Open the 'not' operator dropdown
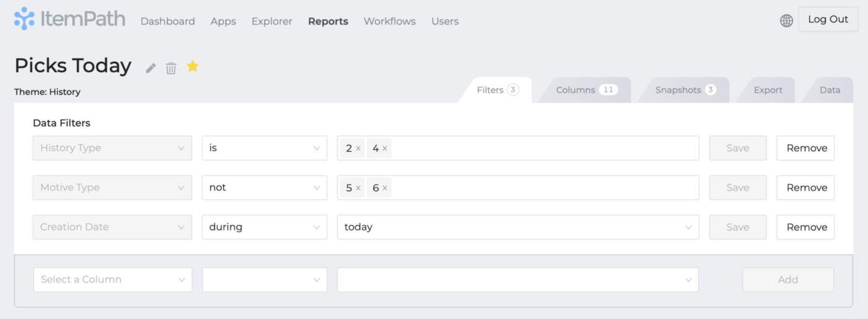868x319 pixels. [264, 188]
